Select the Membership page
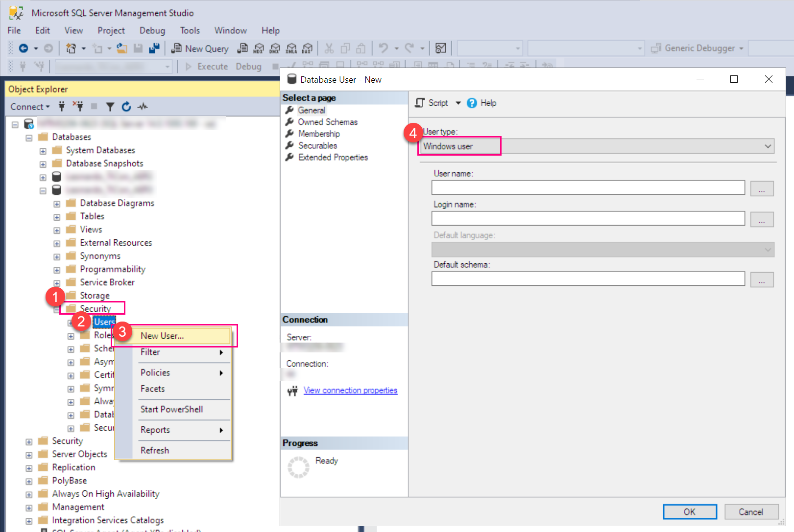This screenshot has width=794, height=532. pos(319,134)
